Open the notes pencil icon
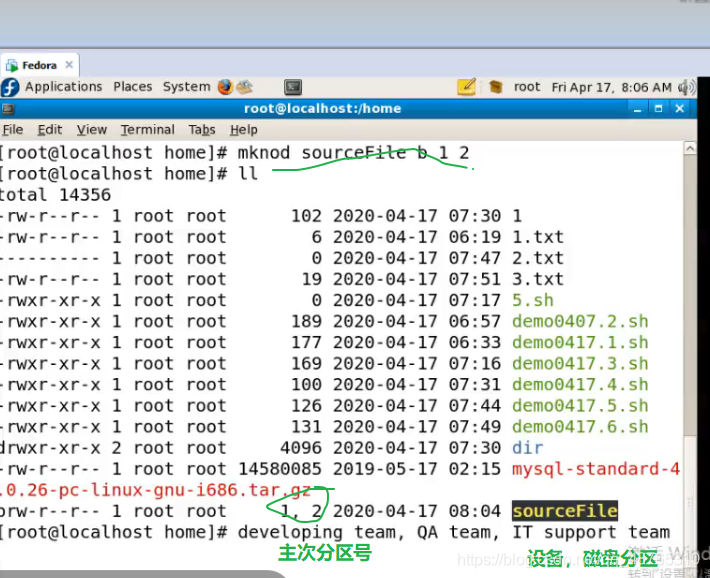The width and height of the screenshot is (710, 578). coord(466,87)
